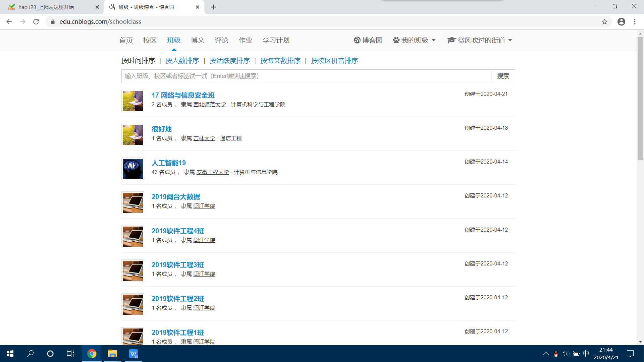Open the 学习计划 navigation item
Image resolution: width=644 pixels, height=362 pixels.
(x=276, y=40)
